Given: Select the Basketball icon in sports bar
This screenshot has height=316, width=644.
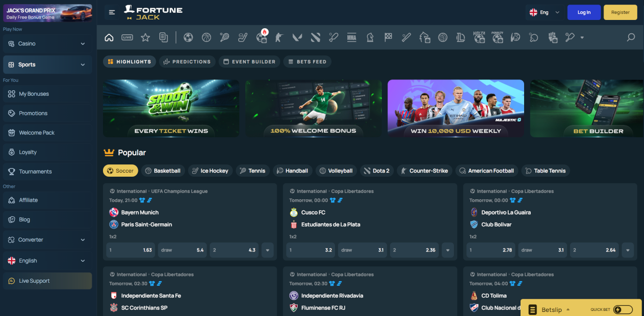Looking at the screenshot, I should pyautogui.click(x=206, y=37).
